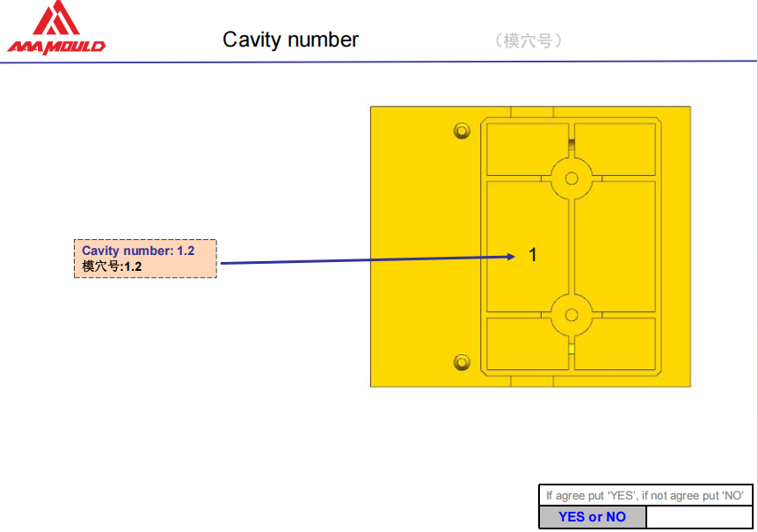
Task: Click the empty answer field beside YES or NO
Action: click(x=699, y=517)
